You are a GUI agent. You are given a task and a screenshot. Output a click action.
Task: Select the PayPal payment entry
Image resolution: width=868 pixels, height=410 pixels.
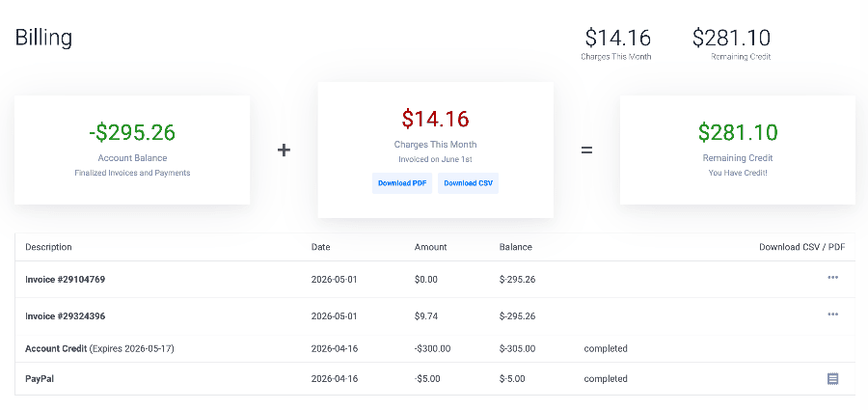point(435,379)
